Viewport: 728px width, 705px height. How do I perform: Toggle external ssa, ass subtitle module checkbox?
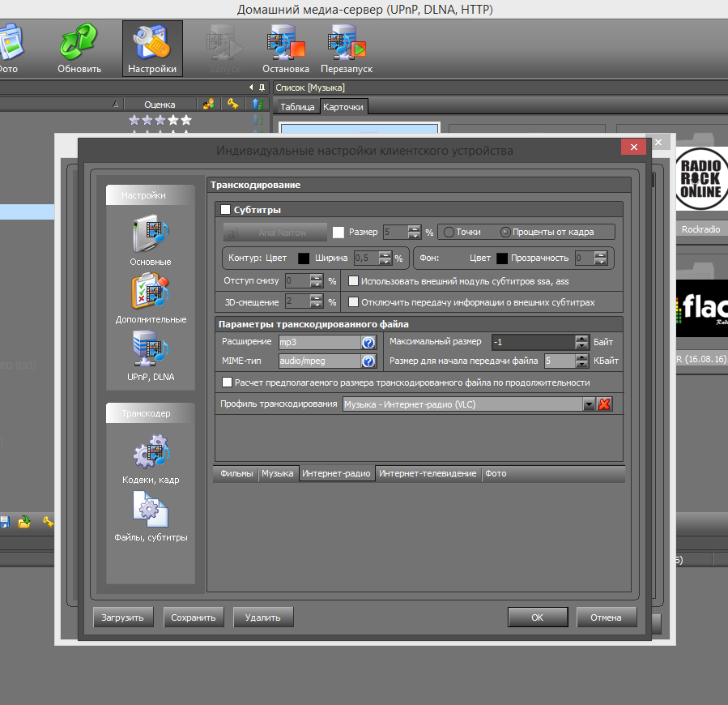point(354,281)
